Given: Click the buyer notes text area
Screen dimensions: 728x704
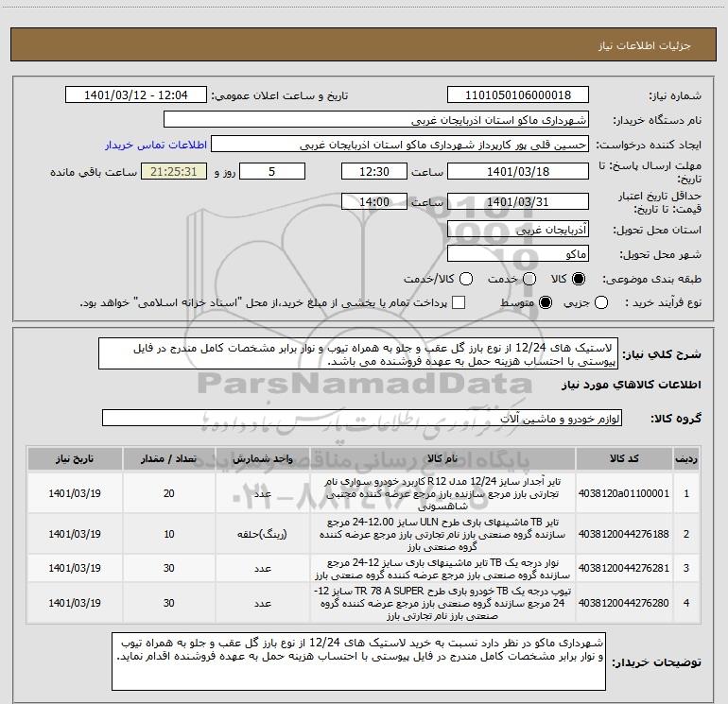Looking at the screenshot, I should [x=358, y=661].
